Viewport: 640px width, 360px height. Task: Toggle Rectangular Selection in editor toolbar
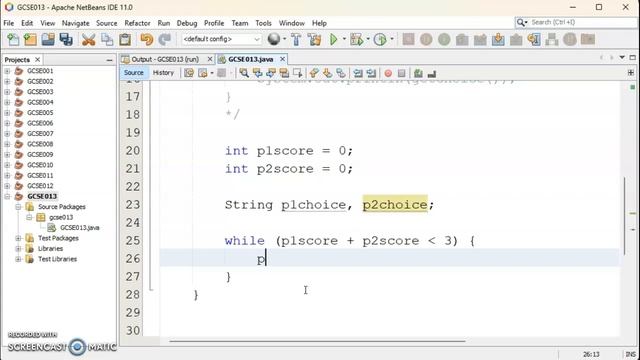click(x=298, y=73)
